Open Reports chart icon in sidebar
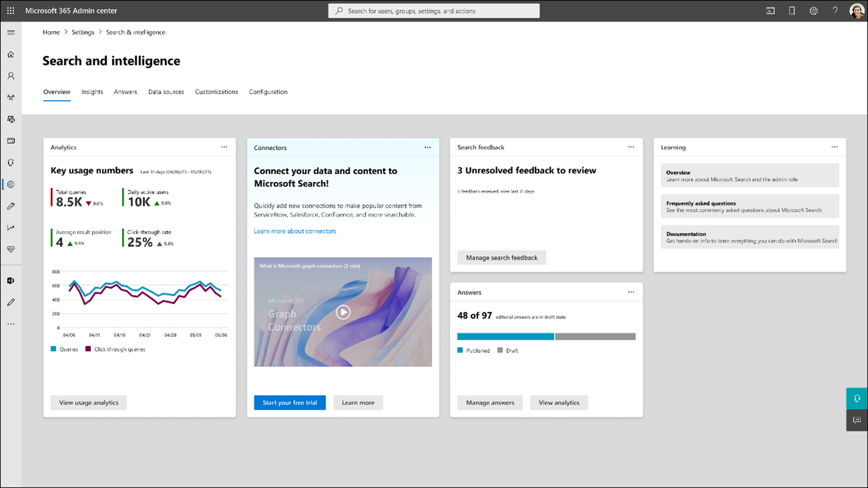This screenshot has width=868, height=488. pyautogui.click(x=11, y=228)
